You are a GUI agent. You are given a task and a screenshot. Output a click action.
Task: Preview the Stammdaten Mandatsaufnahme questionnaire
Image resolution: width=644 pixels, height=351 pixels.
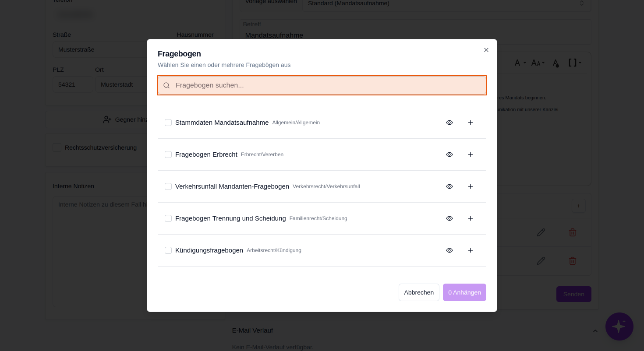pyautogui.click(x=449, y=123)
